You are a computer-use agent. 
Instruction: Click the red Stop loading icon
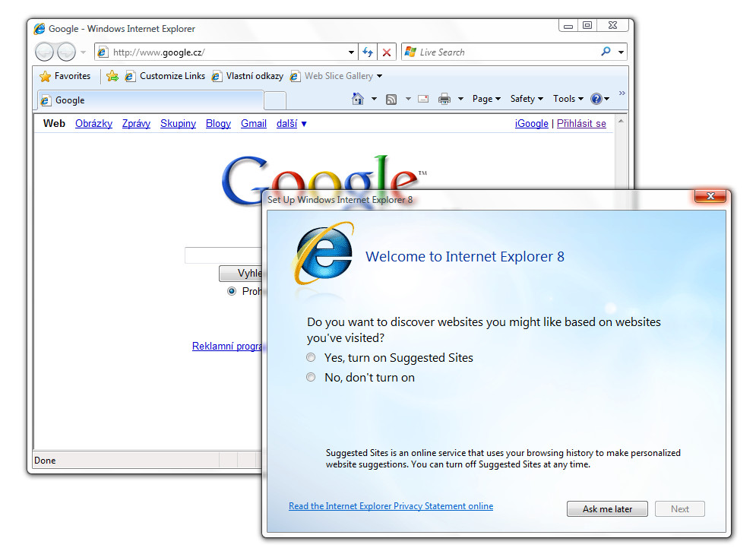click(x=387, y=52)
